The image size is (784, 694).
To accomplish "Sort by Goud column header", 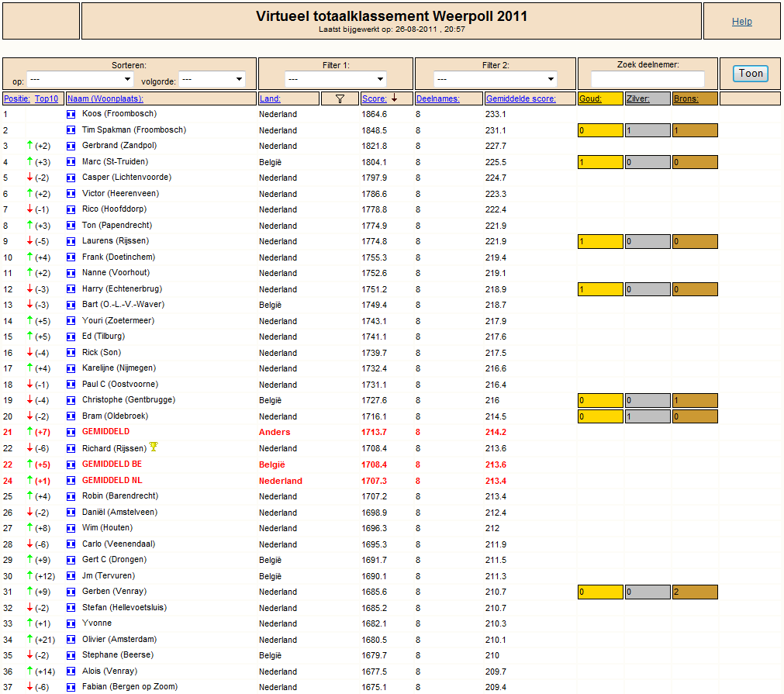I will coord(590,98).
